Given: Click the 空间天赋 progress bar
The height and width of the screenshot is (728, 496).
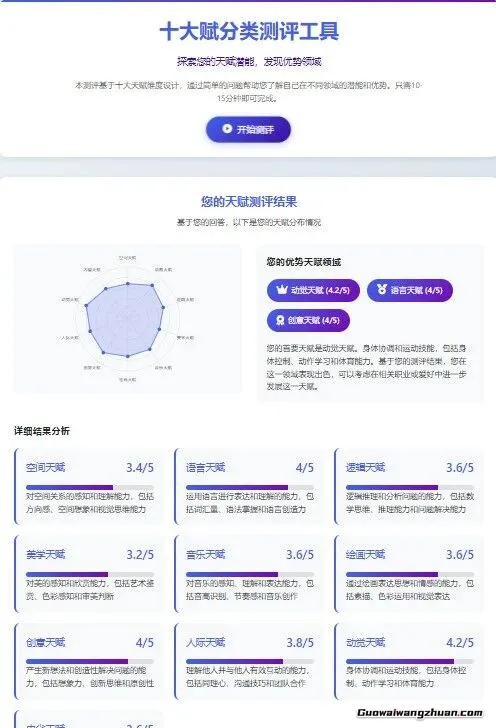Looking at the screenshot, I should click(x=90, y=488).
